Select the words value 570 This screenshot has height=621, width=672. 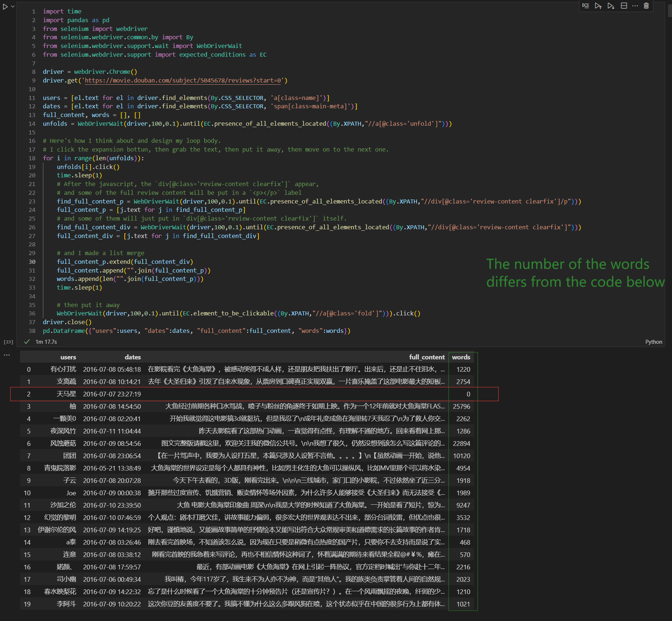pos(465,555)
